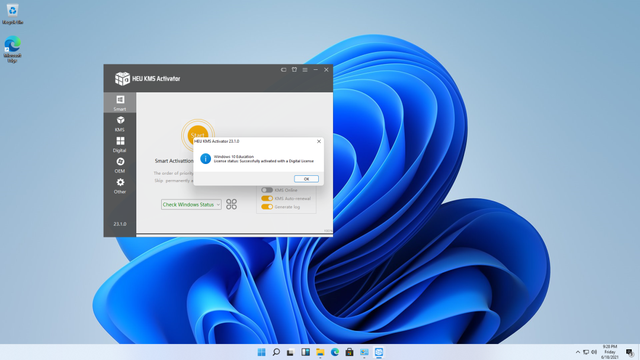Open the notification center icon

point(629,352)
